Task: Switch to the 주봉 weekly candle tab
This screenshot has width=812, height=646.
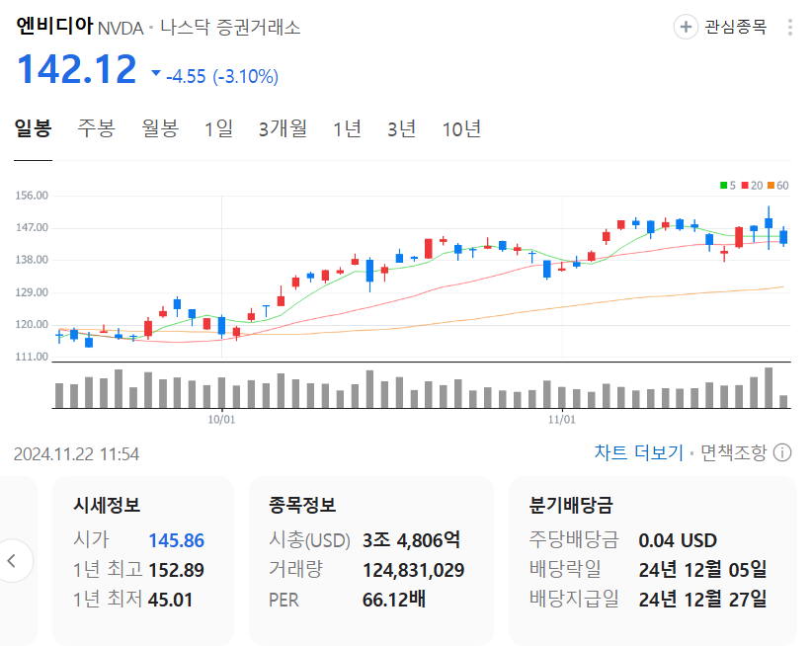Action: (x=97, y=128)
